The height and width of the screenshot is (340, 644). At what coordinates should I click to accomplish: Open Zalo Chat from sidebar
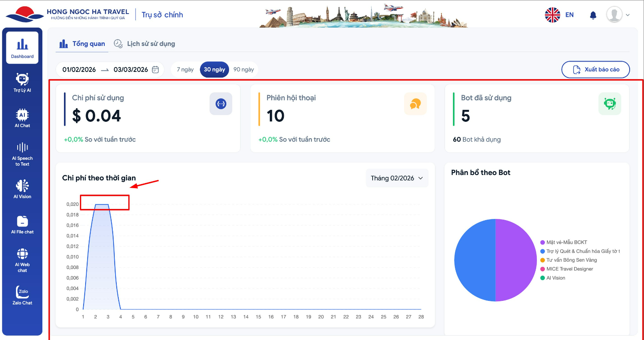(22, 295)
